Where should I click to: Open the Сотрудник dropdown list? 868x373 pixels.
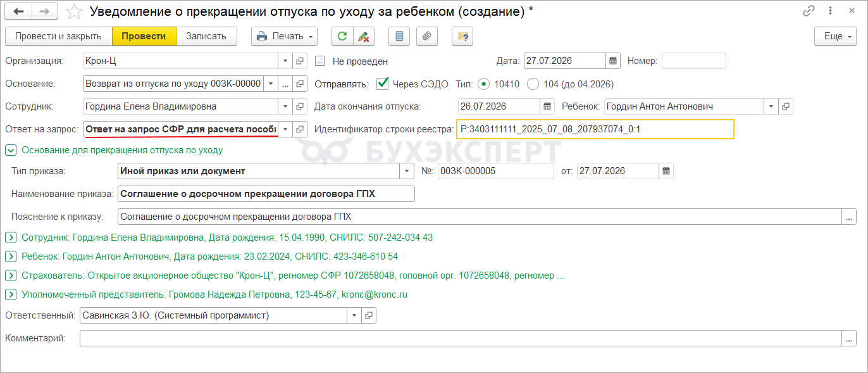click(285, 106)
